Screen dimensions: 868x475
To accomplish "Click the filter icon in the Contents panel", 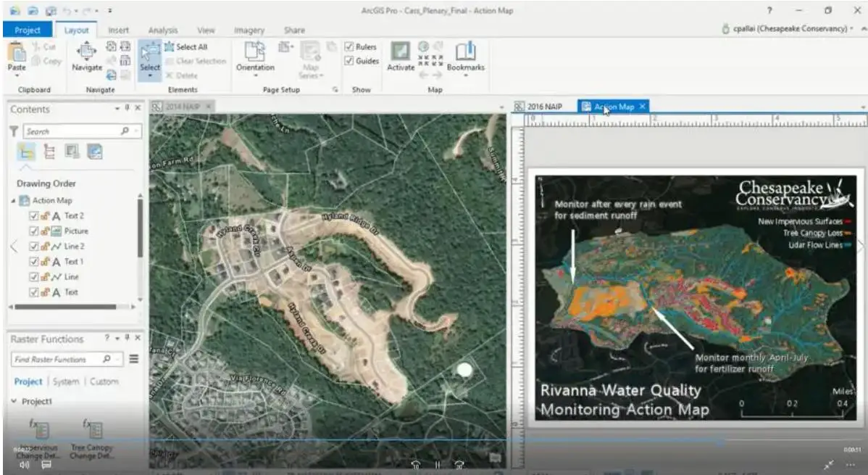I will [15, 131].
